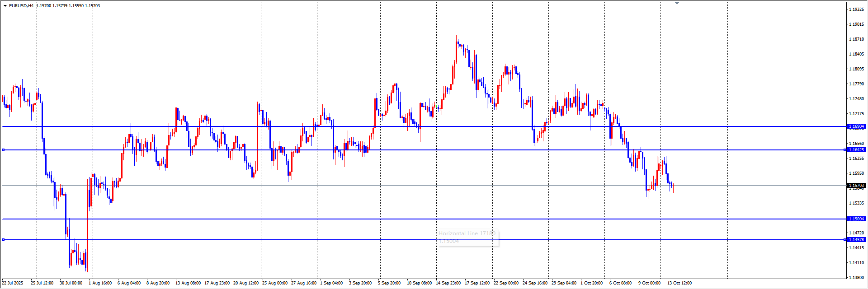The width and height of the screenshot is (868, 289).
Task: Click right anchor handle of 1.16425 line
Action: 845,150
